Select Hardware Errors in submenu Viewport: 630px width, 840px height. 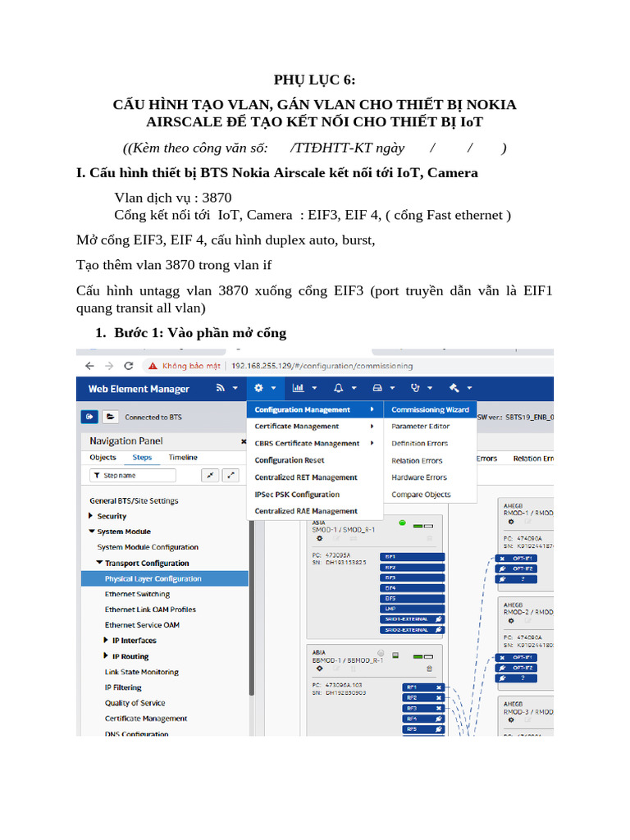point(430,477)
